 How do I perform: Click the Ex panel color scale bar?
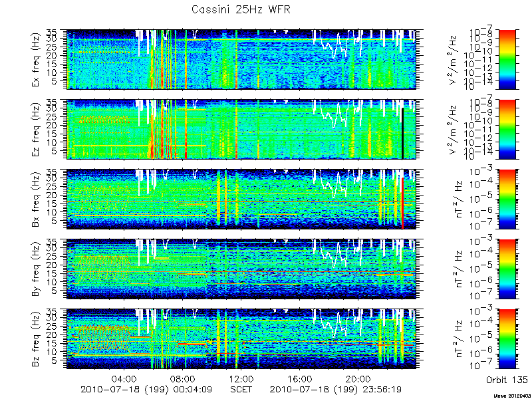point(507,59)
